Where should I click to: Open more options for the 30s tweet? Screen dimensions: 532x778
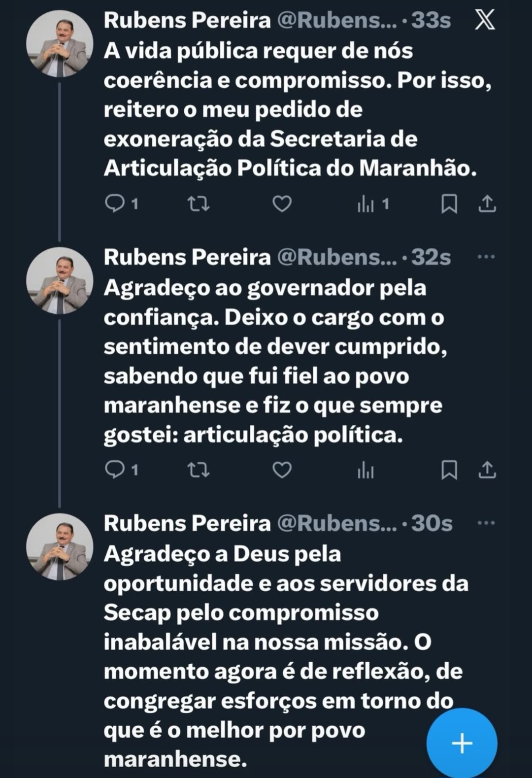tap(486, 523)
